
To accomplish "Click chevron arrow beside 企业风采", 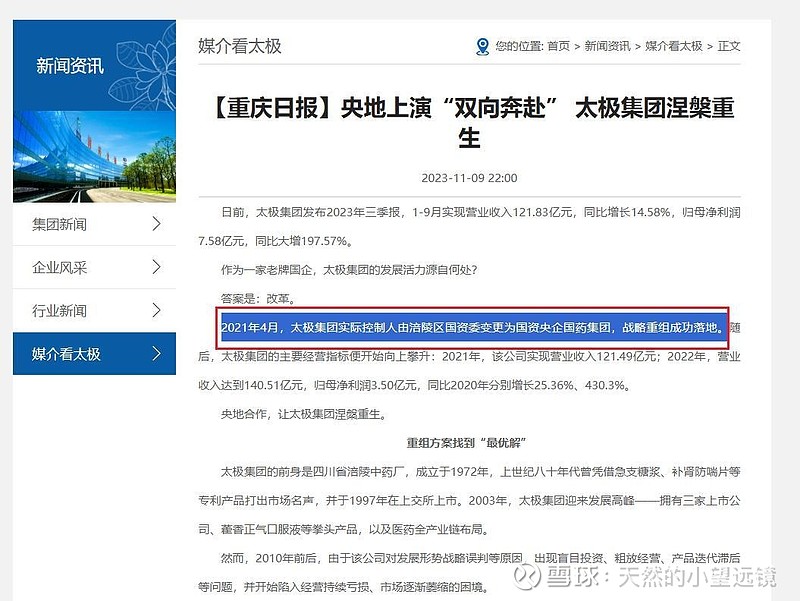I will [x=157, y=267].
